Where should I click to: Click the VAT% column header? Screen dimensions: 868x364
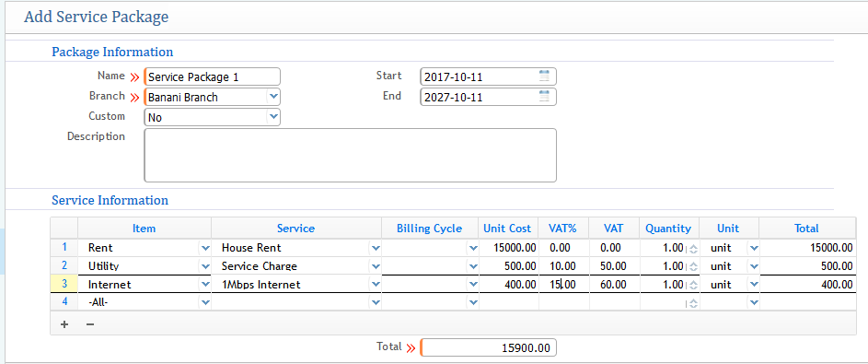click(x=563, y=229)
